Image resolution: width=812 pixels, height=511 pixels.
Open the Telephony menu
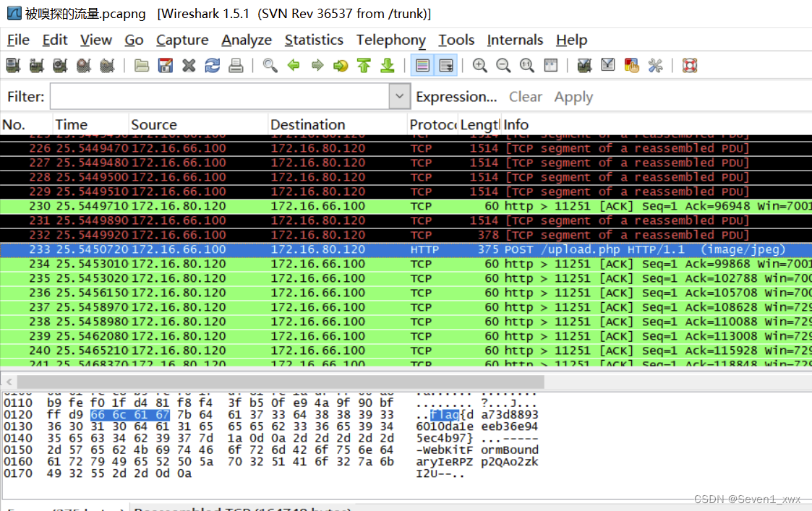coord(391,40)
